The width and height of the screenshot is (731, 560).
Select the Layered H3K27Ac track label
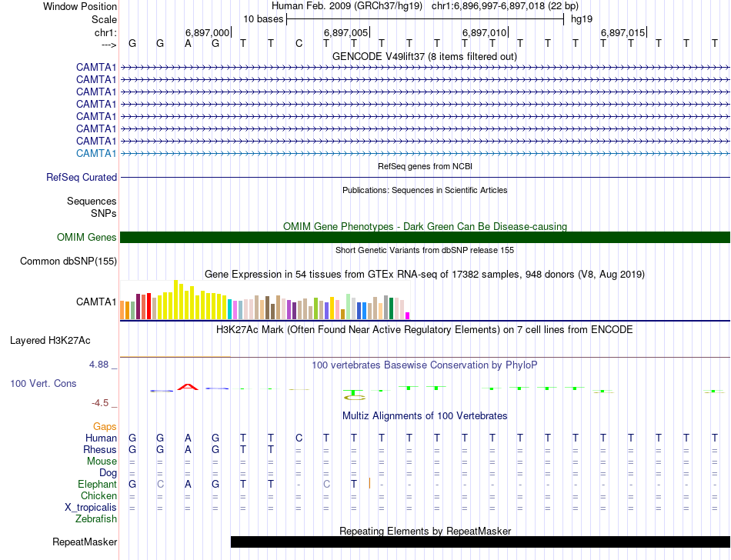[50, 340]
